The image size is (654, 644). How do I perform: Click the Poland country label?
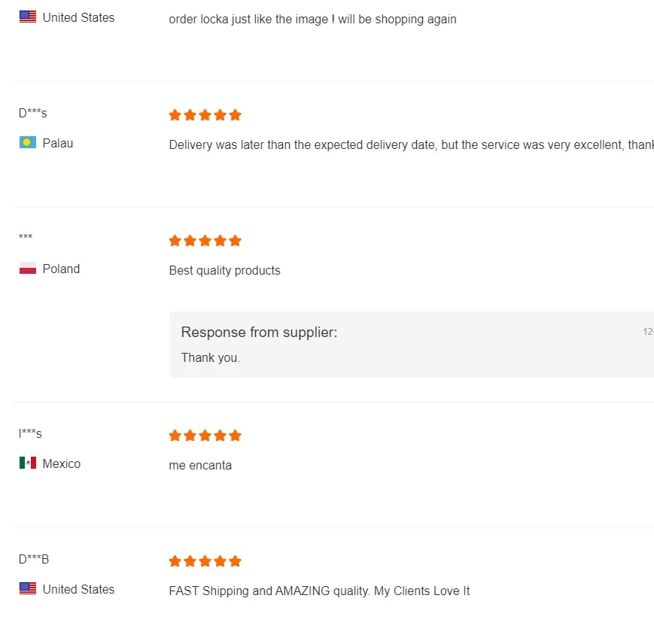tap(61, 269)
